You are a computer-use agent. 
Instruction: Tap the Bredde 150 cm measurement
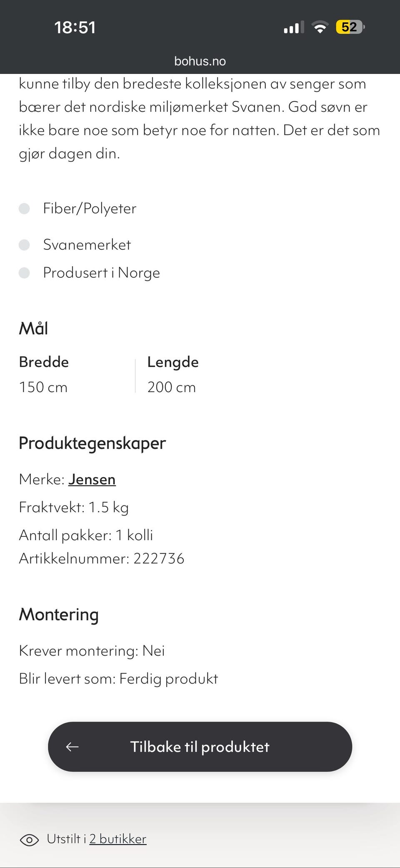click(x=44, y=375)
